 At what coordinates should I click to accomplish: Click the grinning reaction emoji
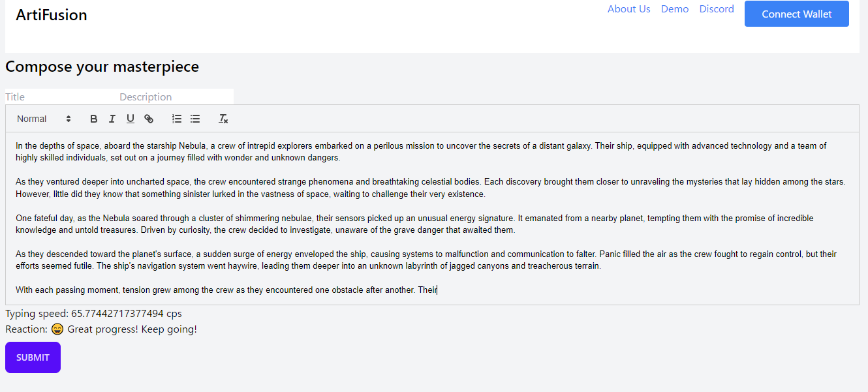[57, 329]
